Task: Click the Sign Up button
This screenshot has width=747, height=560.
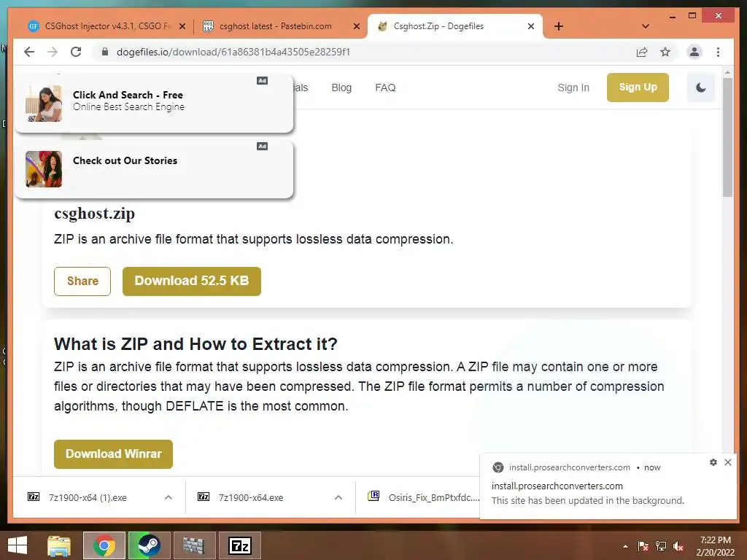Action: point(638,87)
